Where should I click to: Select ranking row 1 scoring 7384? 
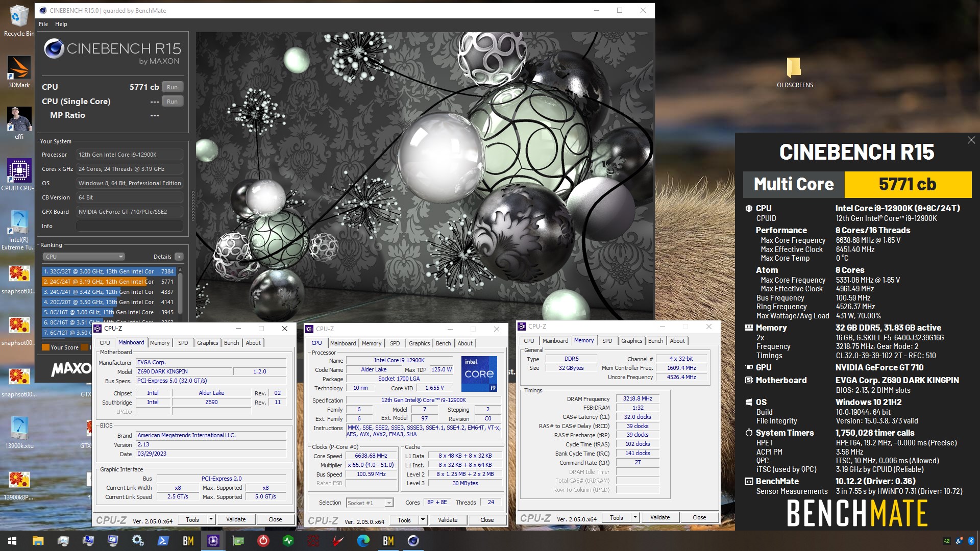click(108, 271)
